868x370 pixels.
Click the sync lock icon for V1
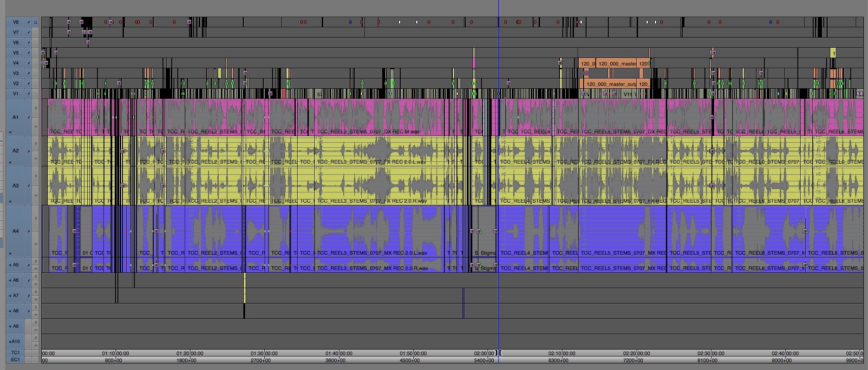click(29, 94)
